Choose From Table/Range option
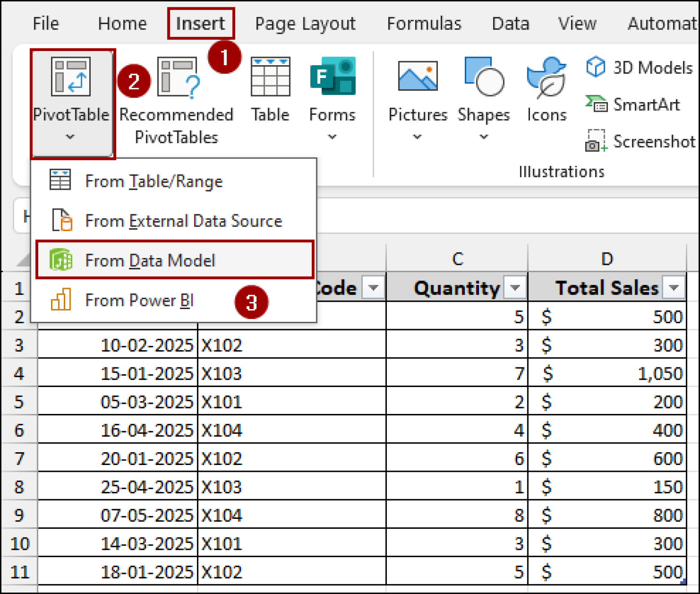Screen dimensions: 700x594 tap(154, 181)
